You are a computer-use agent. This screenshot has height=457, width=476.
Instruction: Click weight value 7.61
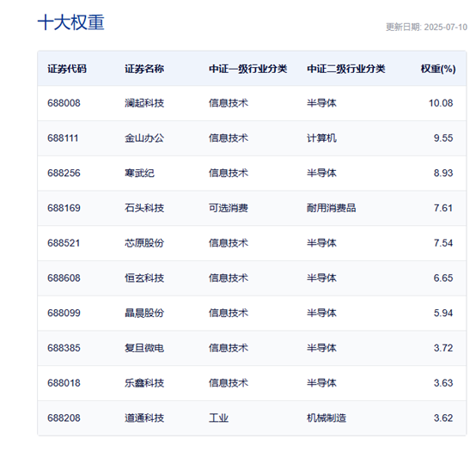(443, 208)
